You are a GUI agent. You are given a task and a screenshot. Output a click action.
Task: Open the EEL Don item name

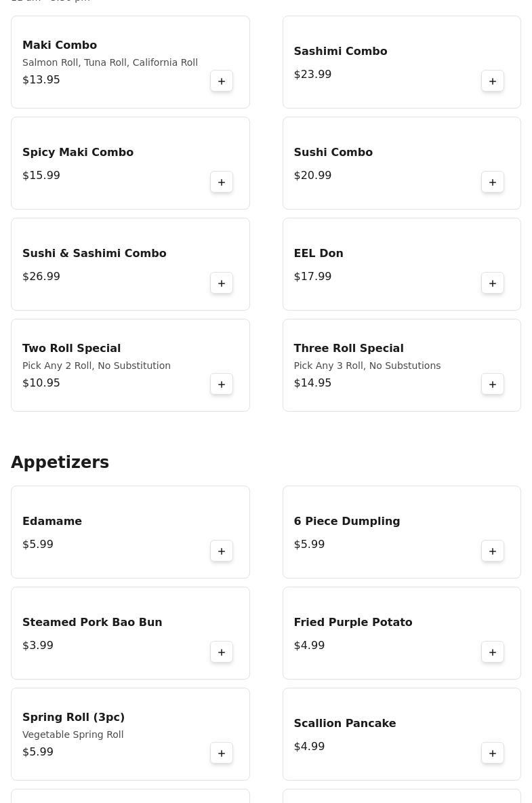pyautogui.click(x=319, y=253)
